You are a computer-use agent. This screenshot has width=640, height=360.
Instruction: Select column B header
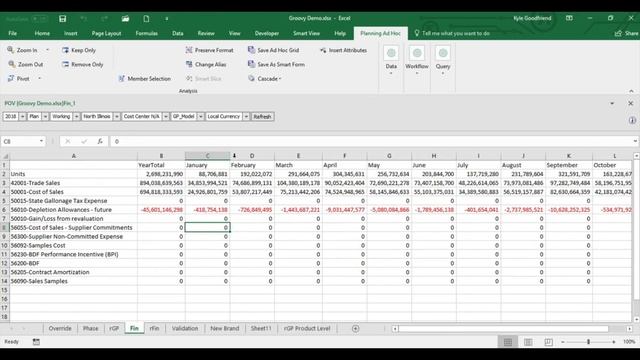pyautogui.click(x=161, y=156)
